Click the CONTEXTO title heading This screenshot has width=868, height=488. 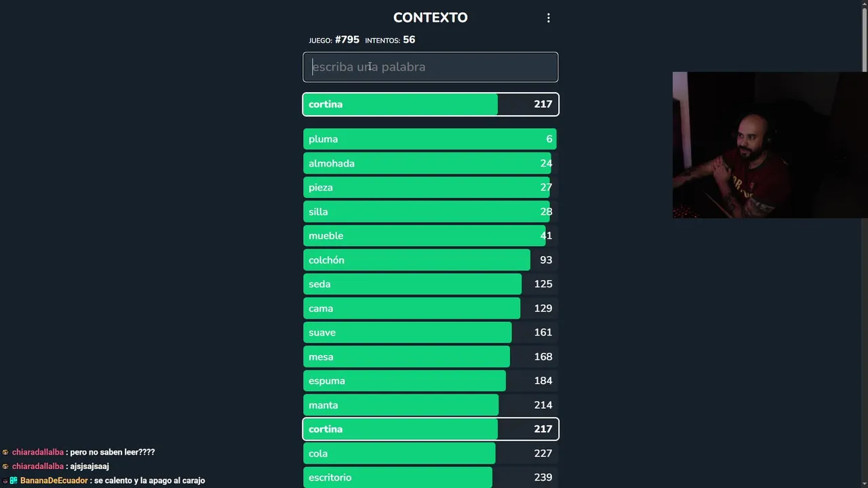[430, 18]
